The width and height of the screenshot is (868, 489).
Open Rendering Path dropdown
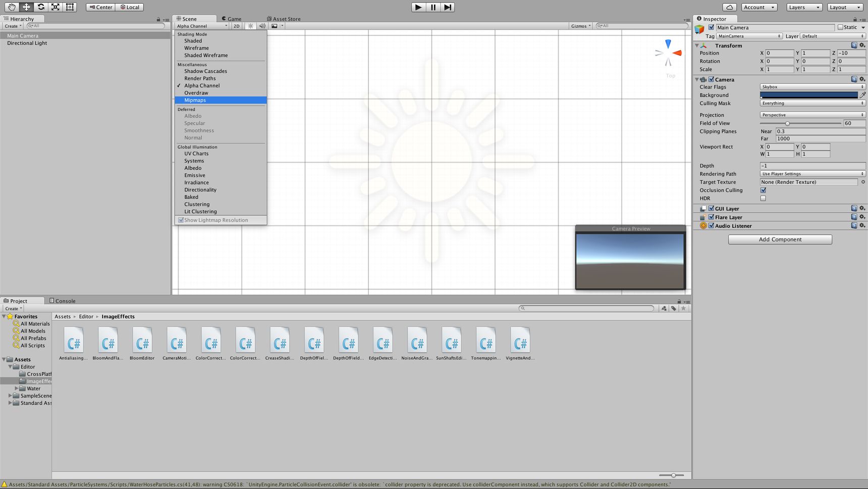tap(812, 174)
